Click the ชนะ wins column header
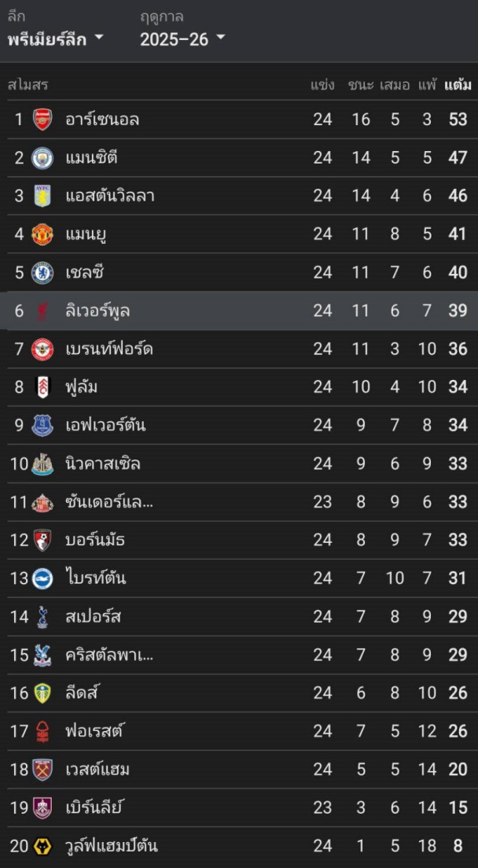Image resolution: width=478 pixels, height=868 pixels. [x=361, y=85]
